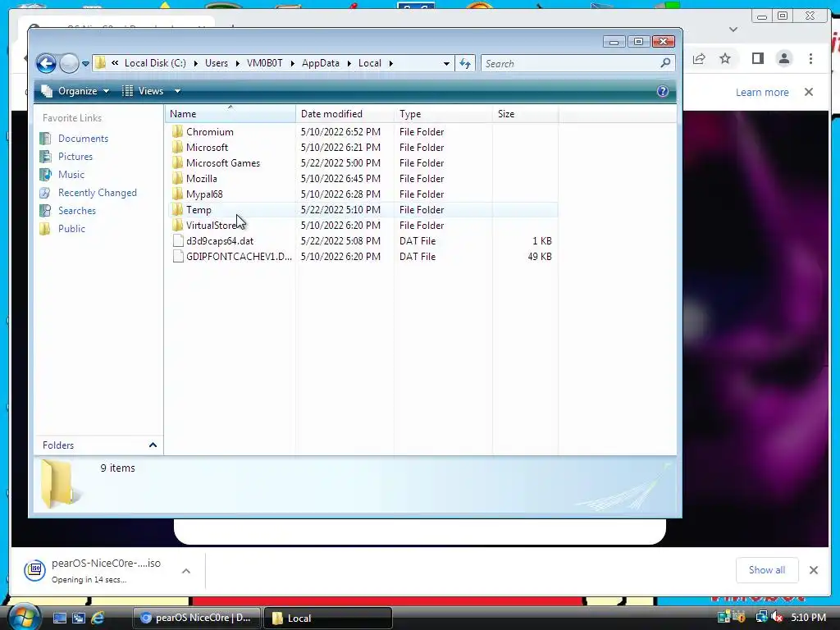This screenshot has width=840, height=630.
Task: Toggle Chrome's side panel icon
Action: (757, 58)
